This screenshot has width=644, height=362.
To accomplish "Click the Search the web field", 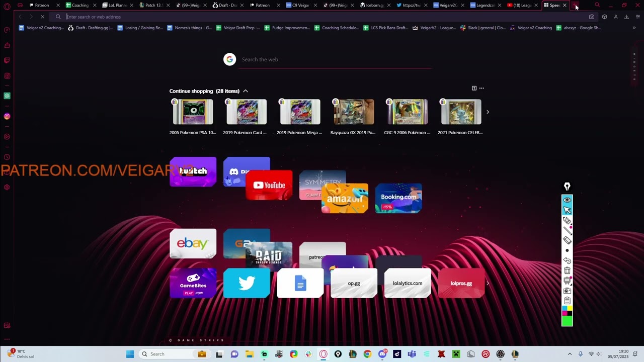I will pyautogui.click(x=335, y=59).
